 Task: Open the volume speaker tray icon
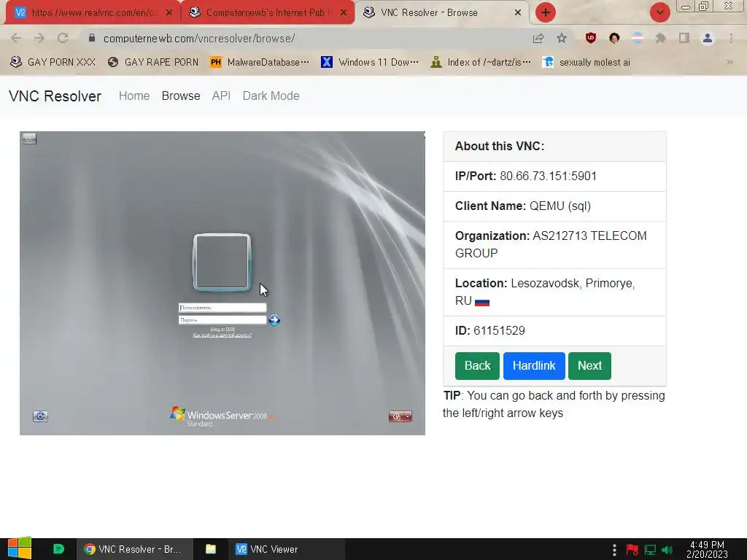[x=667, y=550]
